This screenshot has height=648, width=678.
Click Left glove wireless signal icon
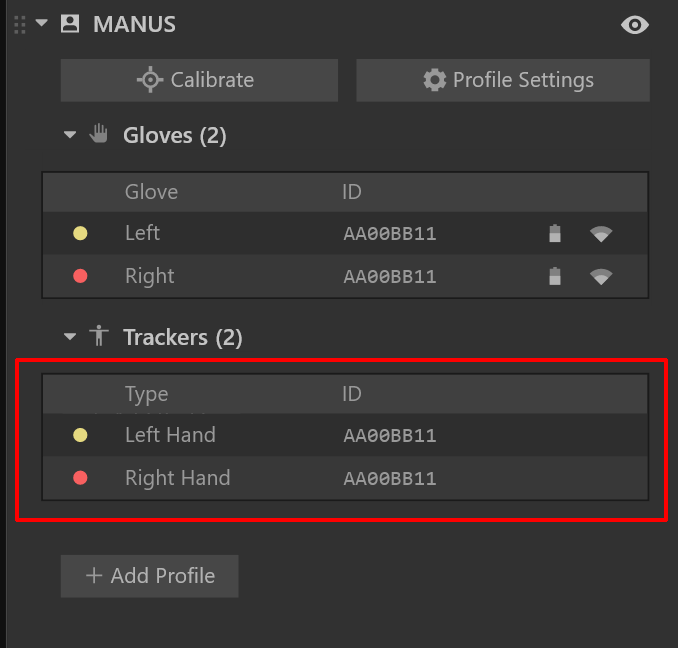[601, 234]
